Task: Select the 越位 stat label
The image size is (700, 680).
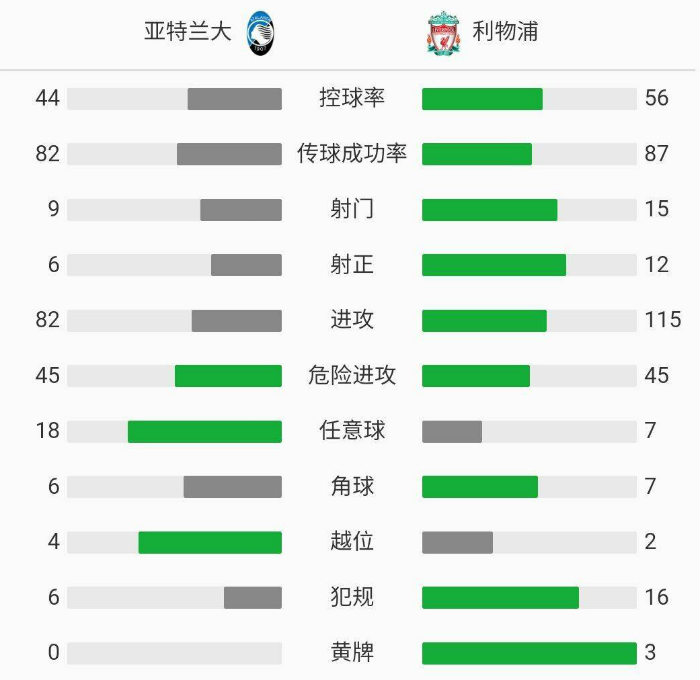Action: point(352,542)
